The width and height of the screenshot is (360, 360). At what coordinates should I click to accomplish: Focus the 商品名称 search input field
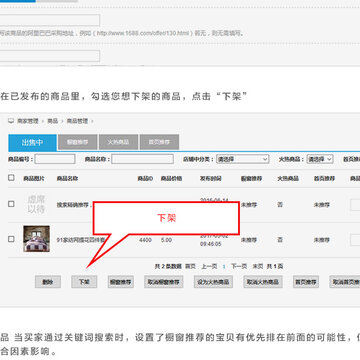[x=142, y=159]
